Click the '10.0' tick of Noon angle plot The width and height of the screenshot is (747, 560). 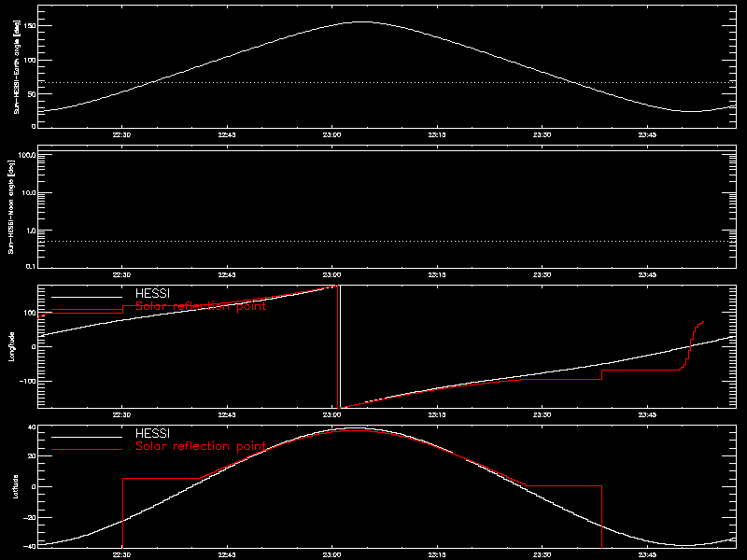(x=29, y=193)
